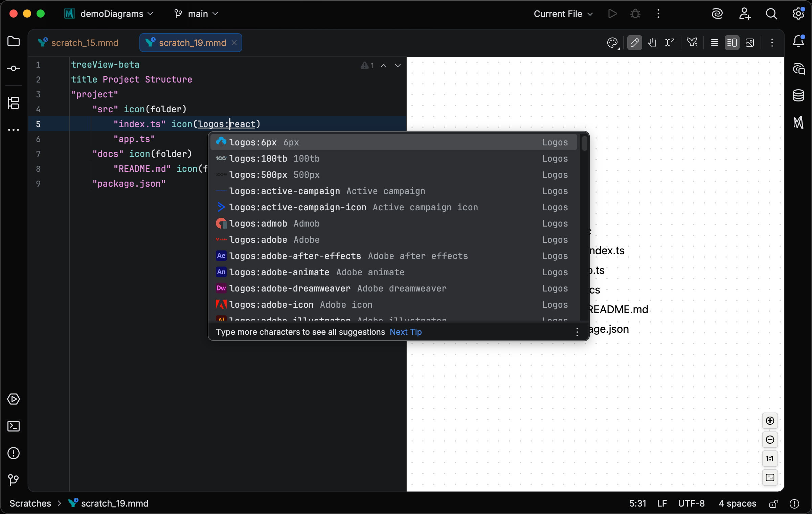
Task: Click the warning count indicator
Action: point(367,66)
